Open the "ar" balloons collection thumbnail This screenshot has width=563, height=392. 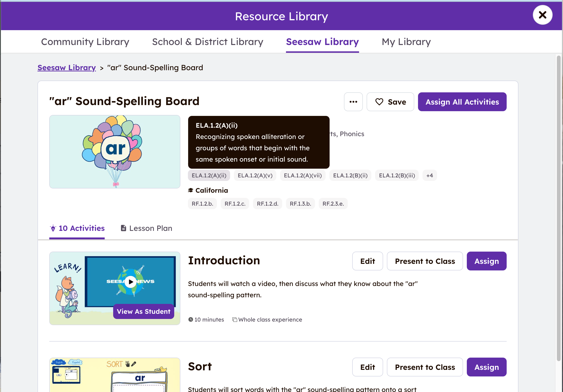(x=115, y=152)
